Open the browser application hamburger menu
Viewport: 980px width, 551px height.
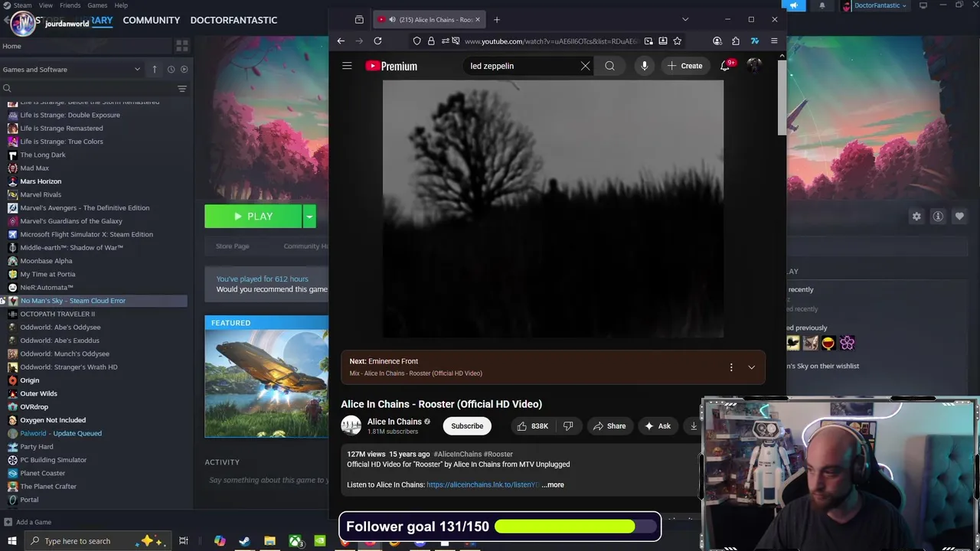[774, 41]
